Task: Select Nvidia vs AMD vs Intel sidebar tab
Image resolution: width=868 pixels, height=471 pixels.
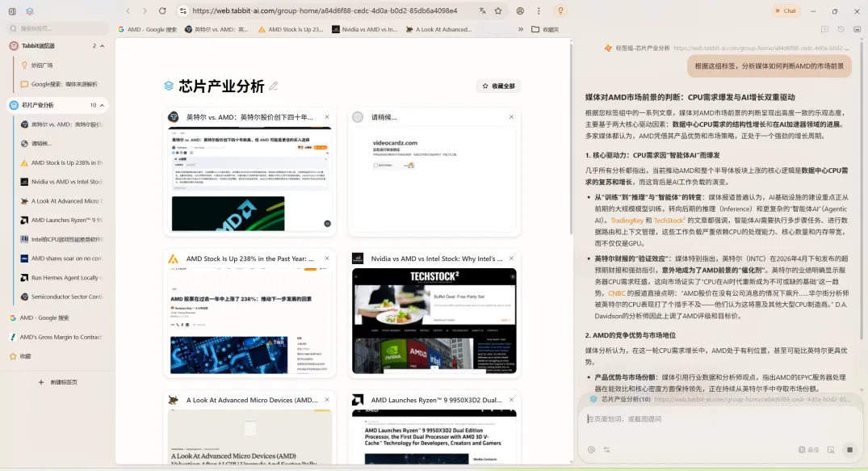Action: (61, 182)
